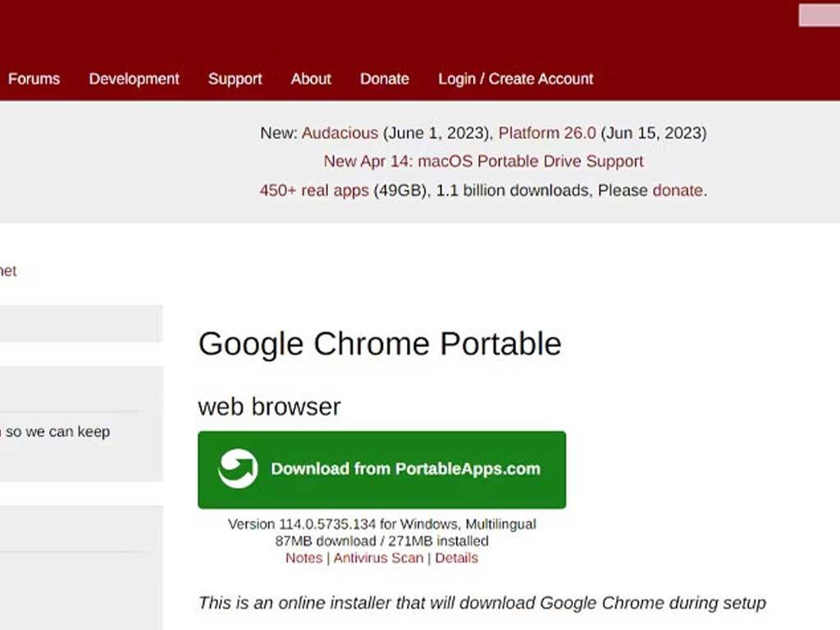Open the Audacious release announcement link
Image resolution: width=840 pixels, height=630 pixels.
point(340,133)
